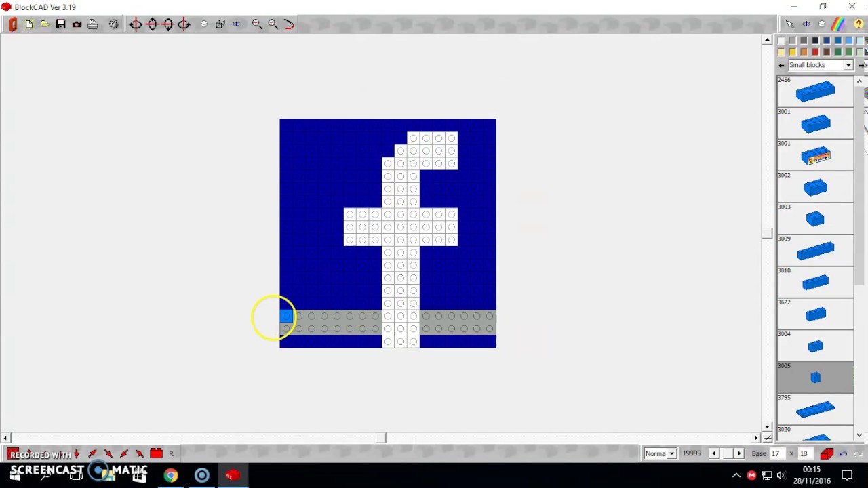
Task: Open help with the question mark icon
Action: coord(859,24)
